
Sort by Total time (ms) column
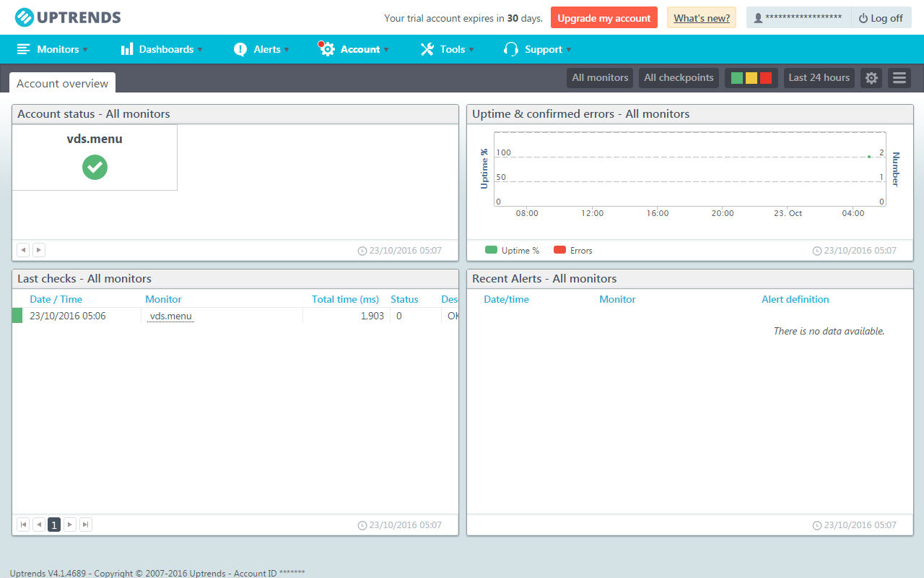(x=345, y=299)
